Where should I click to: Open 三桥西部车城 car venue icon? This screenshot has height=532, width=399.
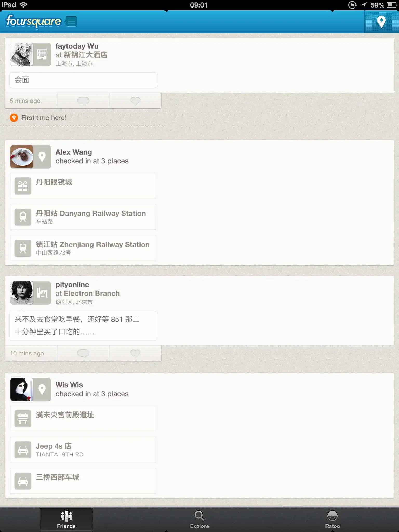click(23, 481)
